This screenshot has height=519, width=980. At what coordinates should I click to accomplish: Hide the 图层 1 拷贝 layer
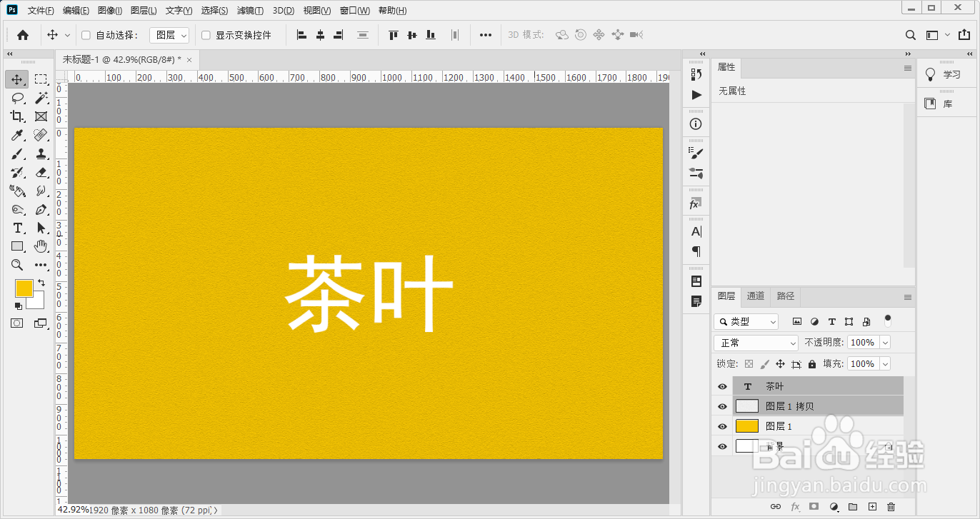point(722,406)
